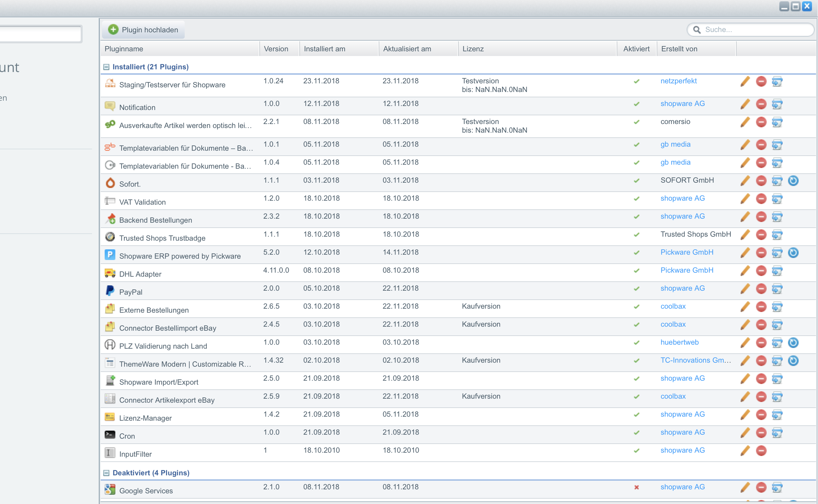Viewport: 818px width, 504px height.
Task: Click the Kaufversion license text for ThemeWare Modern
Action: (481, 360)
